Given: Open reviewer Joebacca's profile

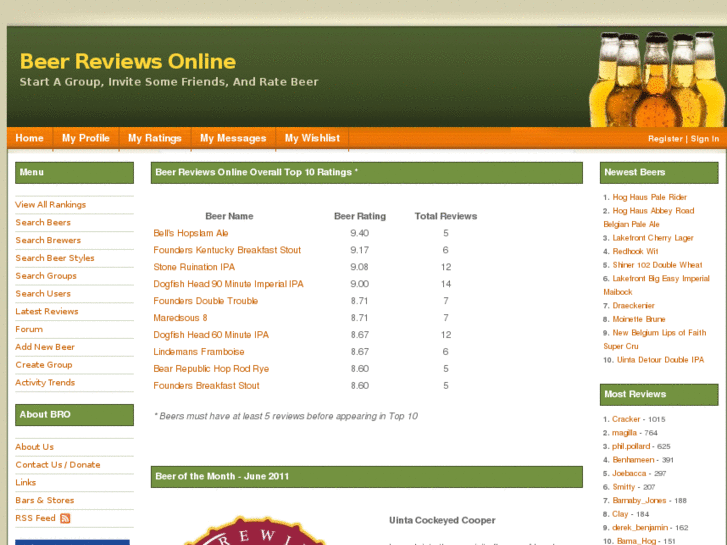Looking at the screenshot, I should (629, 474).
